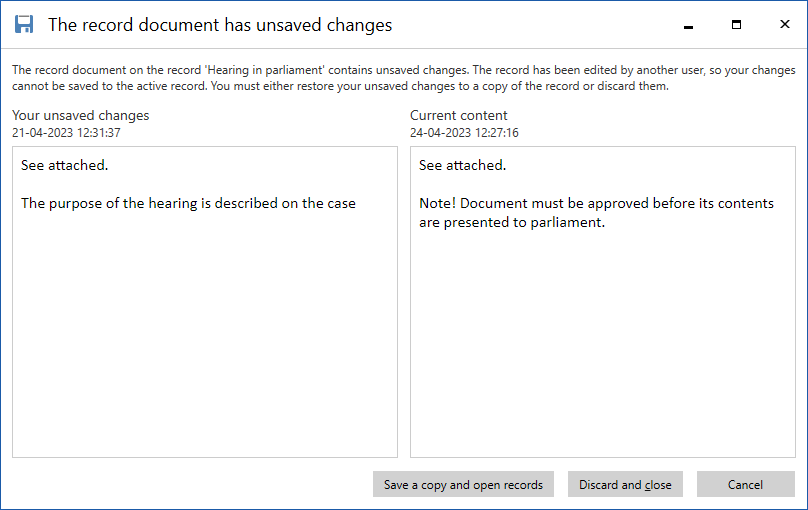
Task: Minimize the unsaved changes dialog window
Action: [689, 25]
